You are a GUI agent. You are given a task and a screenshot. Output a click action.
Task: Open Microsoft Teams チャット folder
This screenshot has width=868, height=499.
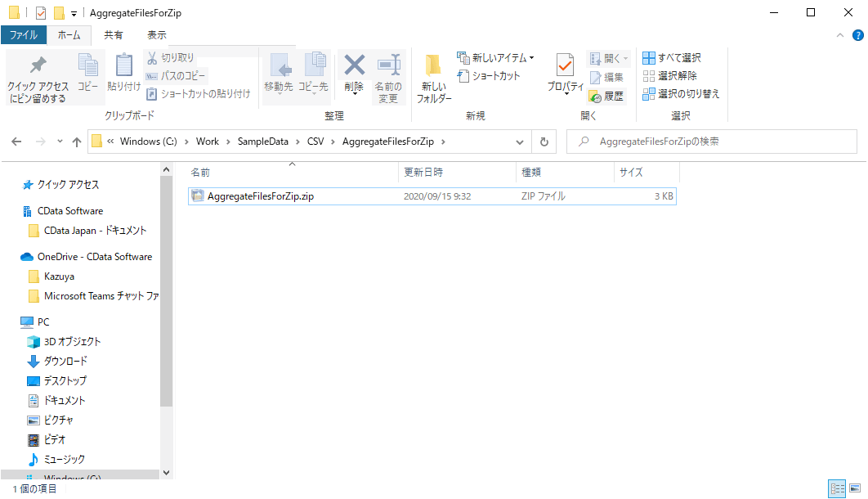(x=93, y=296)
